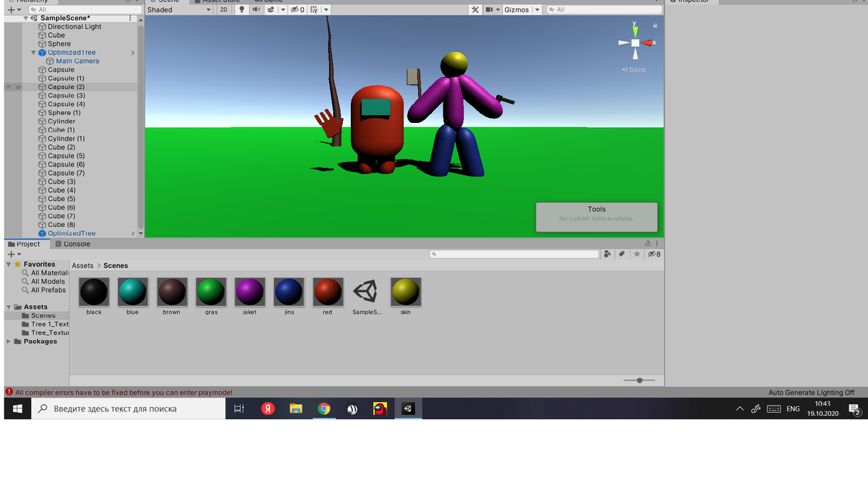
Task: Select Directional Light in Hierarchy
Action: pos(75,27)
